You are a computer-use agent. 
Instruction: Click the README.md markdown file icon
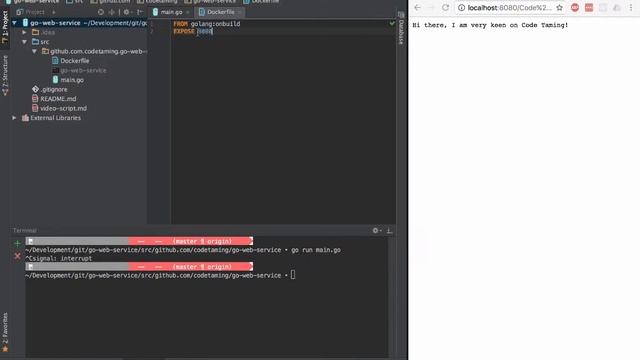pos(35,99)
